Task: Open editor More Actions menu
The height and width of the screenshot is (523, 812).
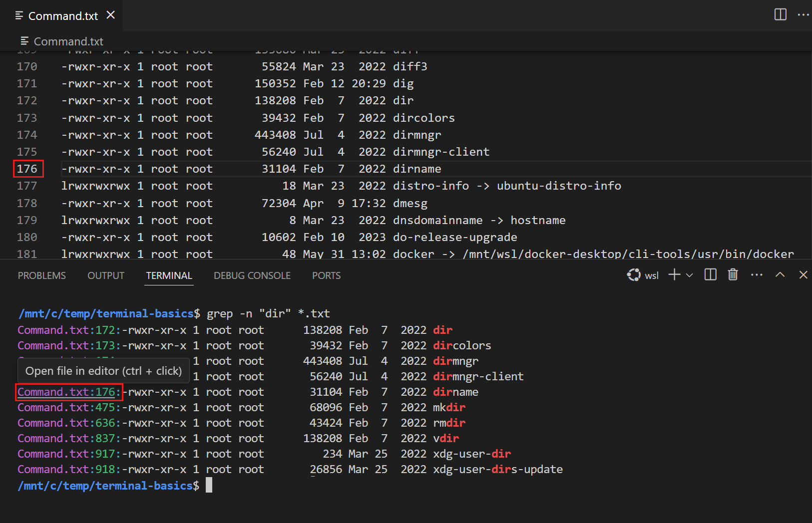Action: [x=803, y=14]
